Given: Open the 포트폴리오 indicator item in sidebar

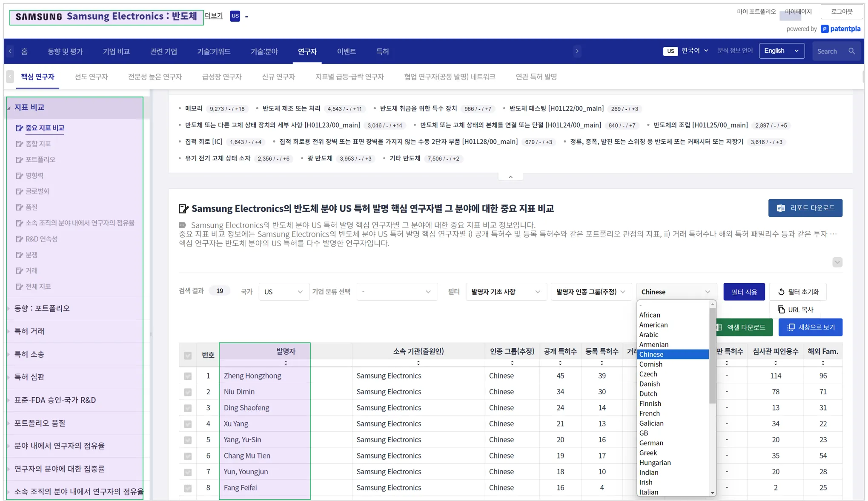Looking at the screenshot, I should [x=40, y=159].
